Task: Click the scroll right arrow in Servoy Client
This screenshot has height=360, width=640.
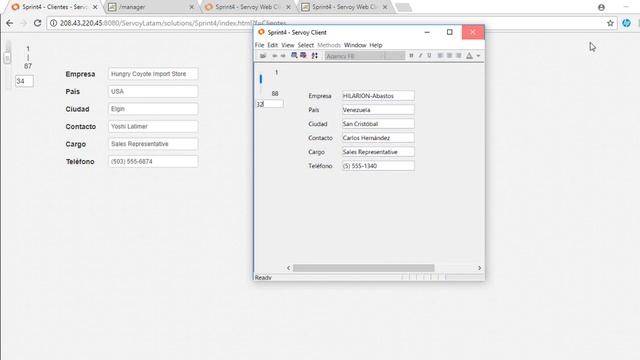Action: (x=480, y=268)
